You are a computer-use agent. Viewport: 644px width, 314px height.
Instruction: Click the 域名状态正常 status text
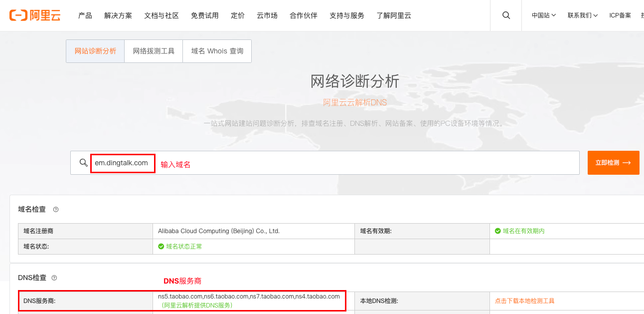point(184,247)
